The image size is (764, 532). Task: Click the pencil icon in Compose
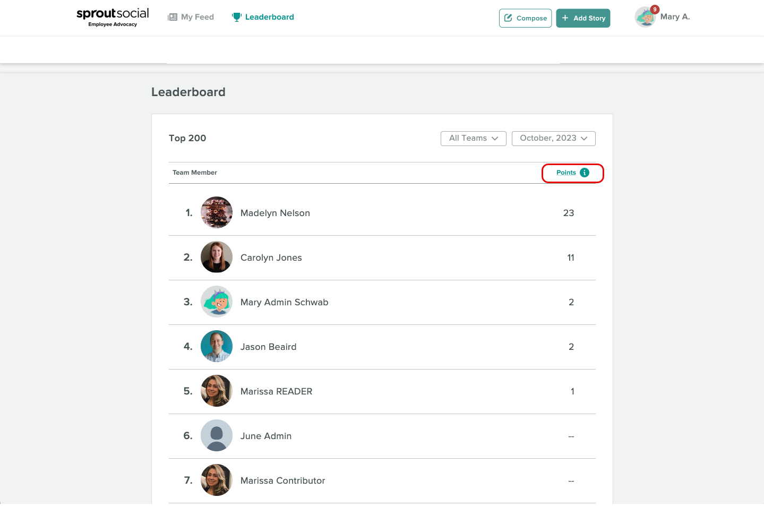(x=508, y=18)
